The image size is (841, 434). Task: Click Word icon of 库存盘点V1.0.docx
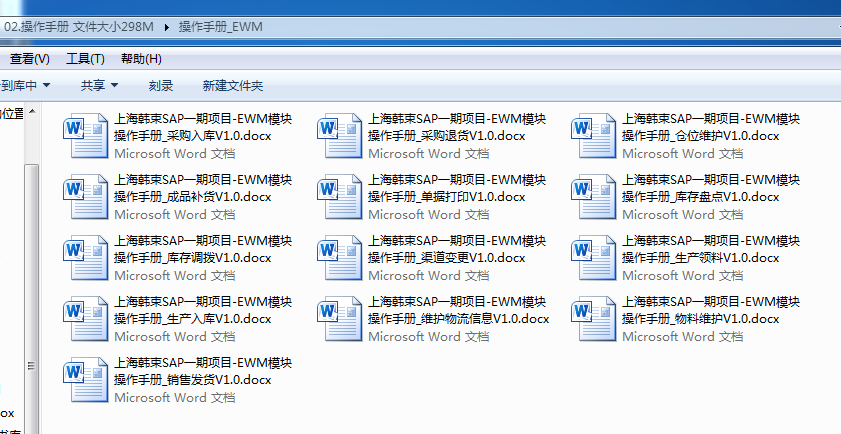click(x=594, y=196)
